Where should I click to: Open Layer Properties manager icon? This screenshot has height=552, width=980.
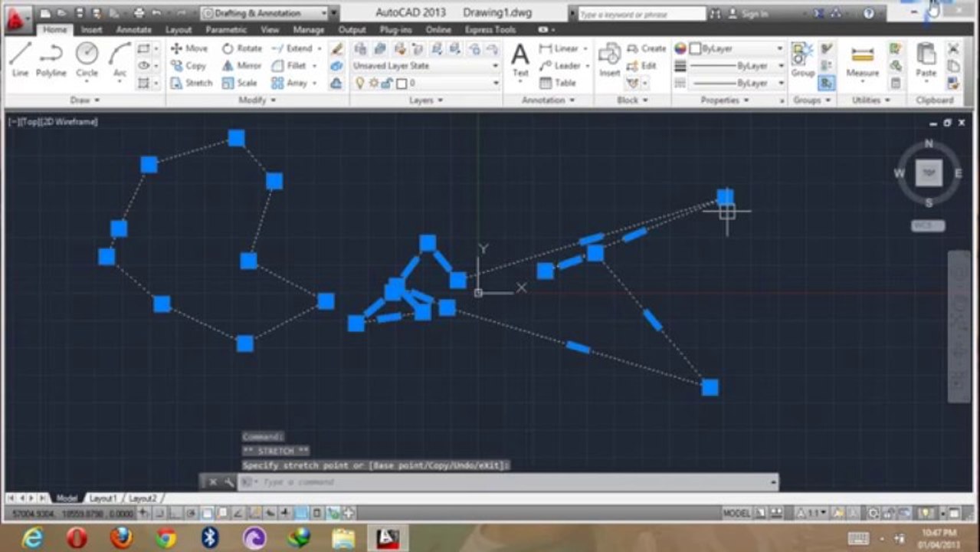tap(361, 48)
